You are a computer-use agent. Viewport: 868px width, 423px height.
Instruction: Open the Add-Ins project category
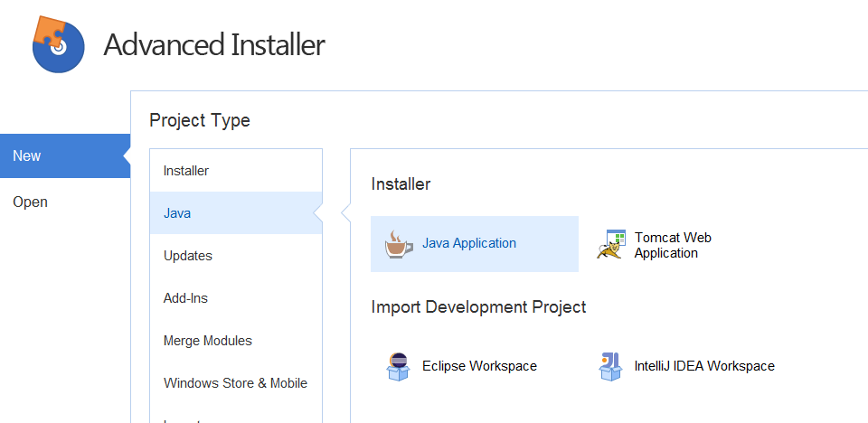(x=185, y=298)
